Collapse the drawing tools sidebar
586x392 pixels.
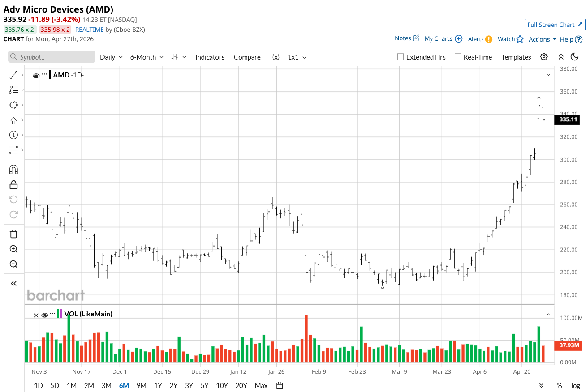click(x=13, y=283)
